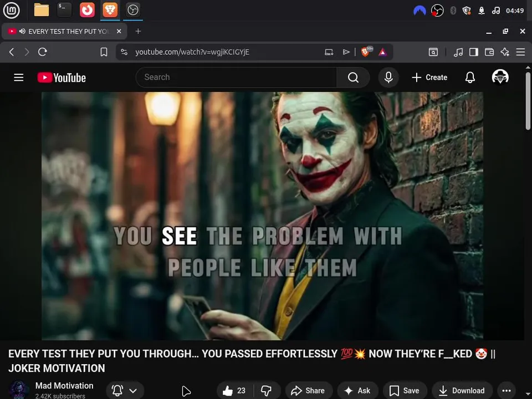Click the Joker video player
Screen dimensions: 532x399
[x=262, y=216]
